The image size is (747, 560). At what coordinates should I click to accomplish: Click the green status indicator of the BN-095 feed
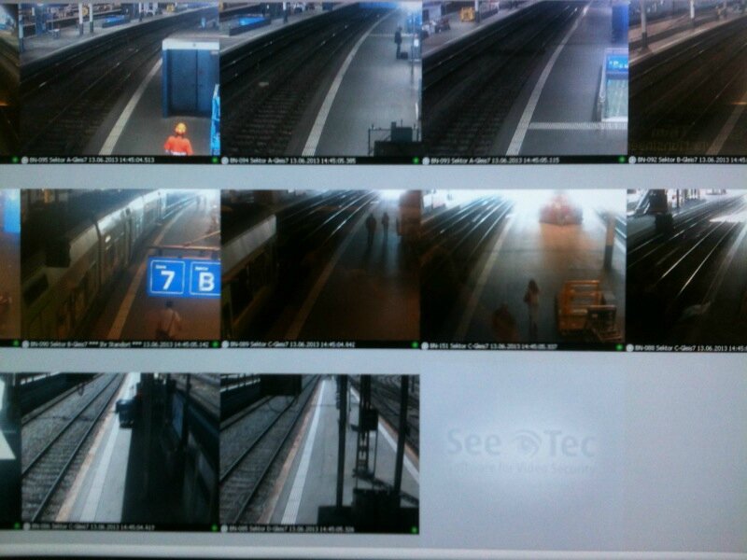coord(215,160)
